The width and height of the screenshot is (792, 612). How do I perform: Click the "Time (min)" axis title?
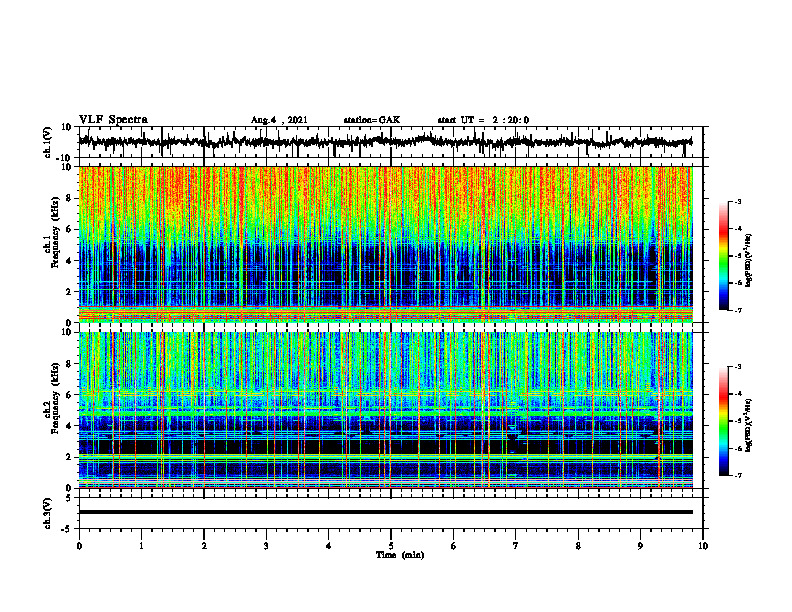pos(400,555)
